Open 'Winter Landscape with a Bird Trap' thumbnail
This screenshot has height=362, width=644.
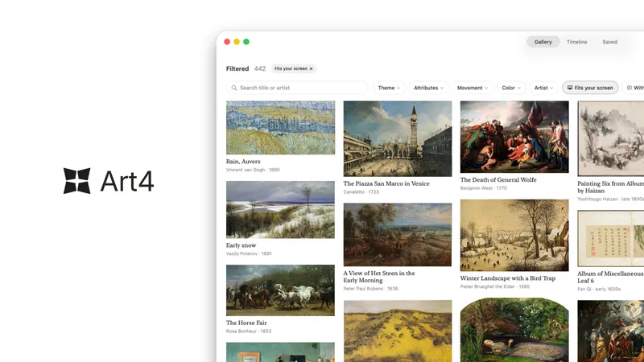pos(514,235)
